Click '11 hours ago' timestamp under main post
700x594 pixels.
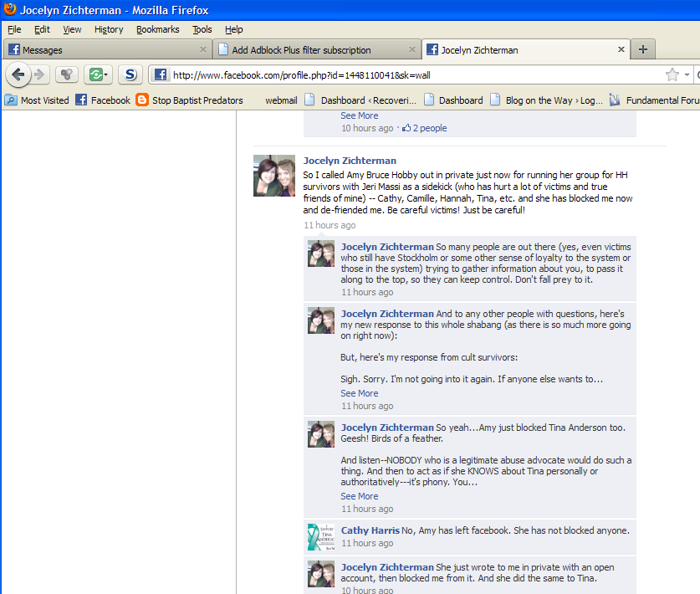point(330,225)
